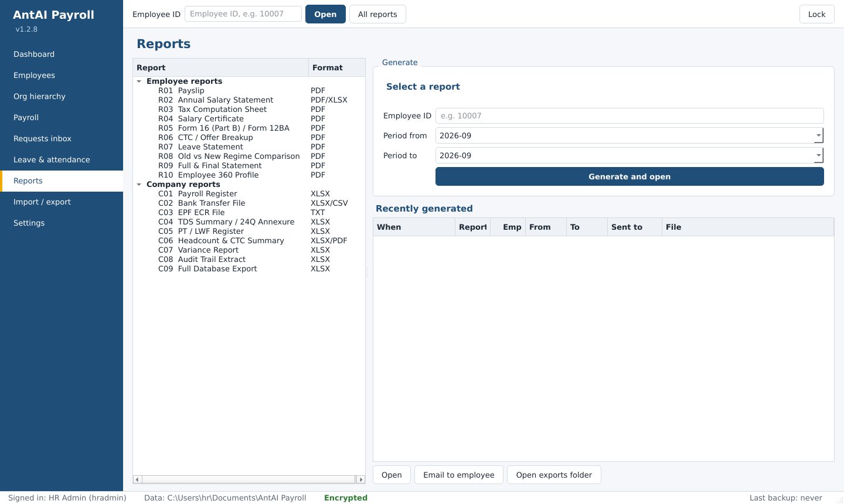This screenshot has width=844, height=504.
Task: Click the report list scroll left arrow
Action: pos(137,479)
